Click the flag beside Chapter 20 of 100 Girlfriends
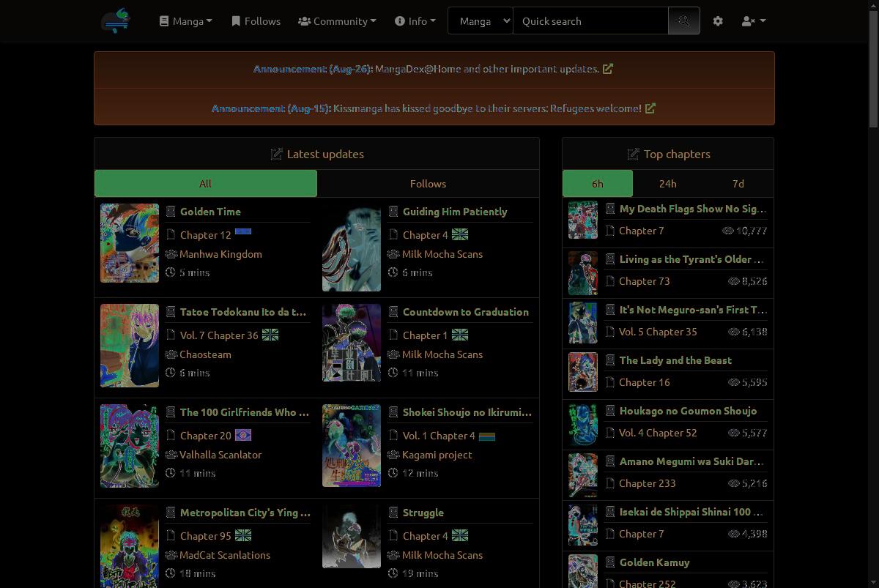 243,435
